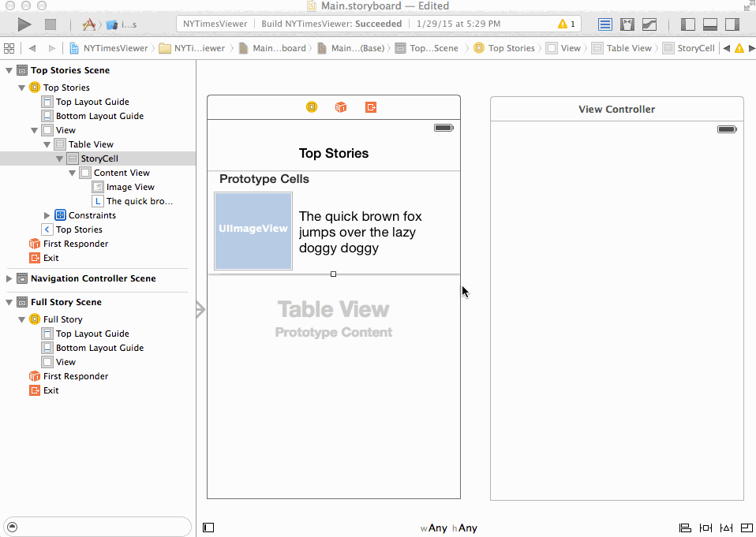Toggle the document outline button

tap(208, 528)
